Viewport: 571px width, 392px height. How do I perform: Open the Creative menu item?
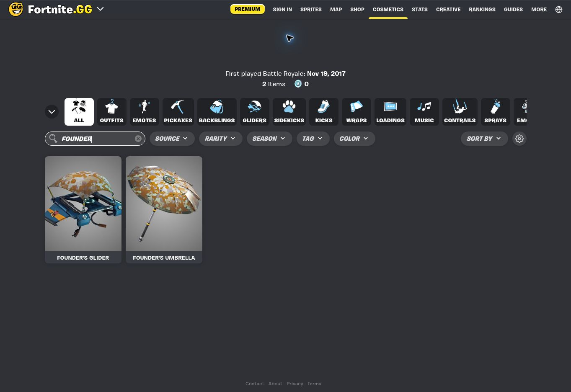(x=448, y=10)
